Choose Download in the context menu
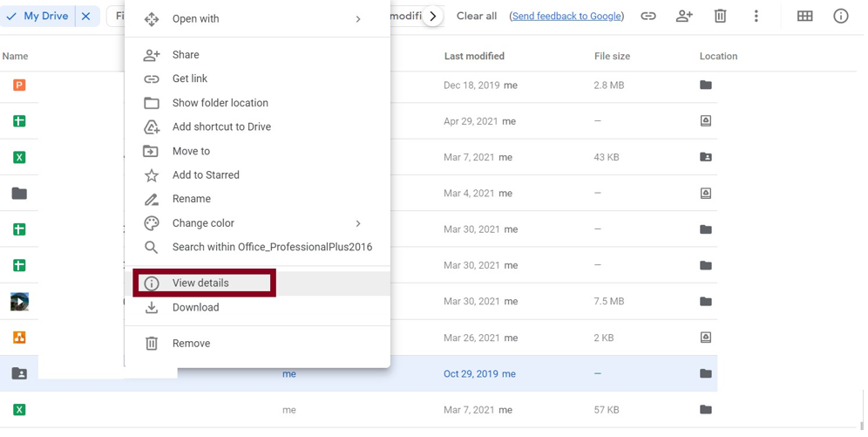868x437 pixels. pos(195,308)
